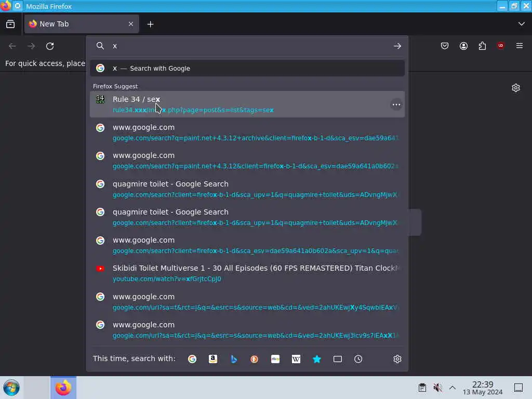The image size is (532, 399).
Task: Search this time with DuckDuckGo
Action: (254, 359)
